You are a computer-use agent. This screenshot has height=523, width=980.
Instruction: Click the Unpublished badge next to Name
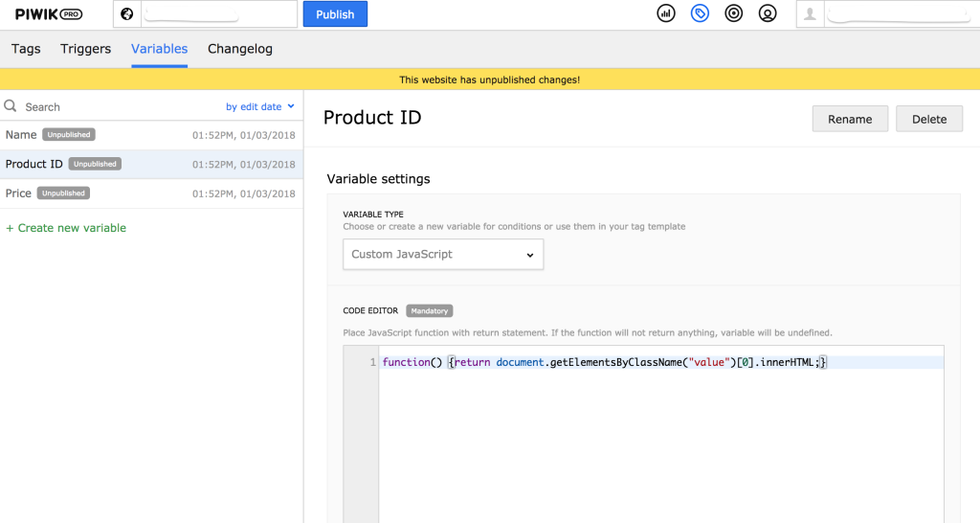[69, 134]
